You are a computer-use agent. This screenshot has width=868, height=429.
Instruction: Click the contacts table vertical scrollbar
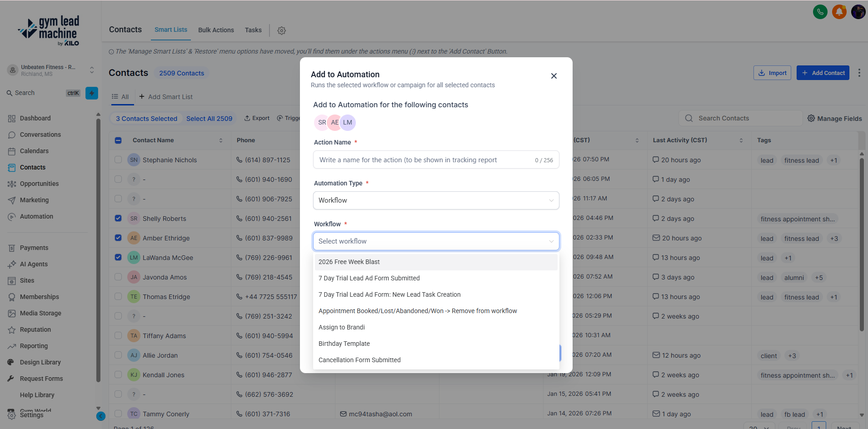862,245
